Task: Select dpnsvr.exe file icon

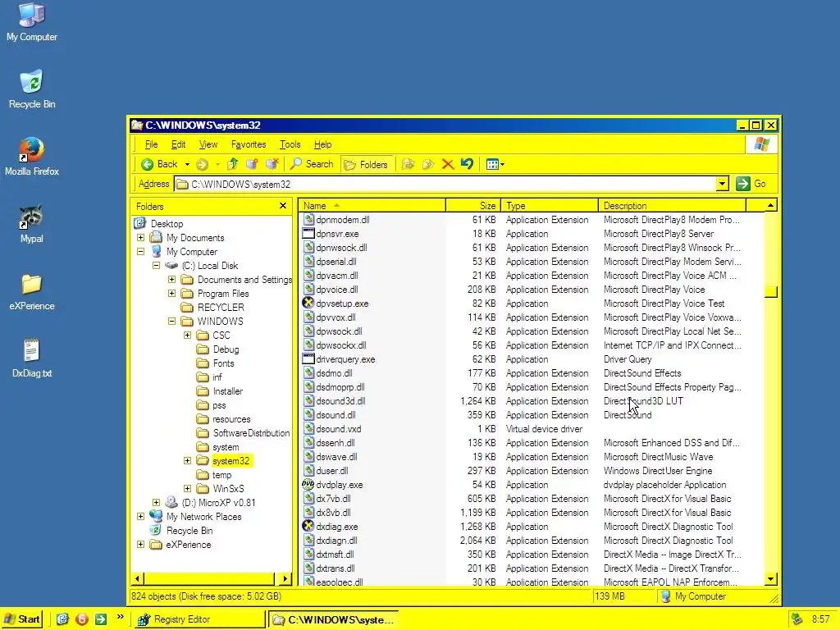Action: (308, 234)
